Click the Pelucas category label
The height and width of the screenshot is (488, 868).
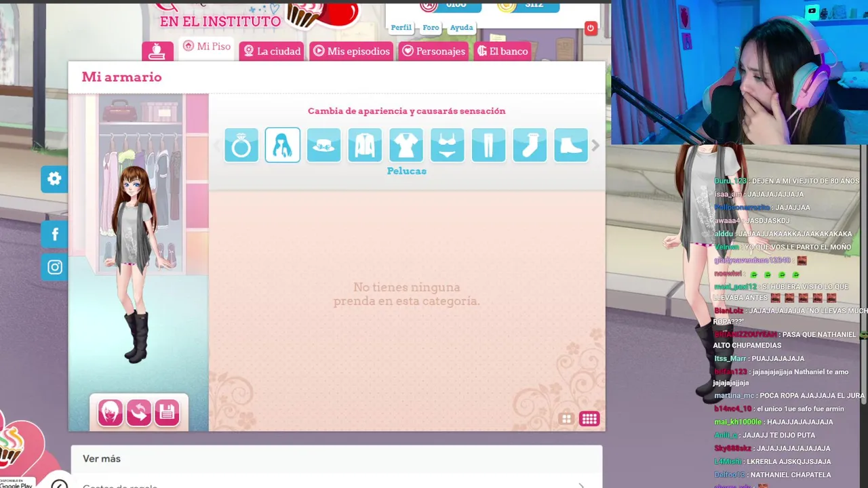click(407, 171)
